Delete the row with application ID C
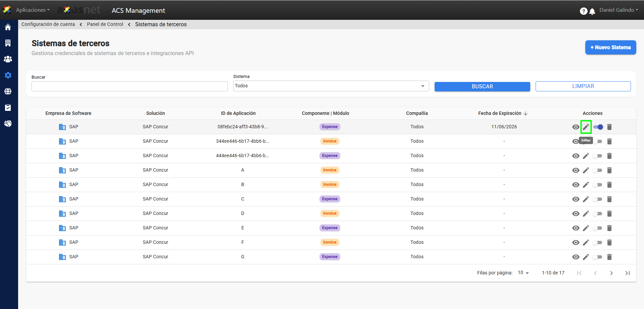This screenshot has width=644, height=309. [609, 199]
